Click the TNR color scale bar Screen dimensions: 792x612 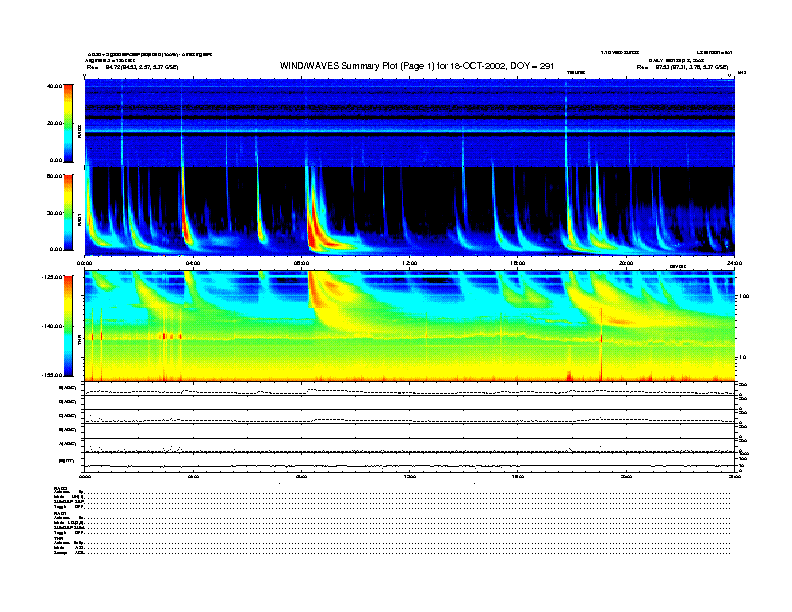tap(69, 326)
